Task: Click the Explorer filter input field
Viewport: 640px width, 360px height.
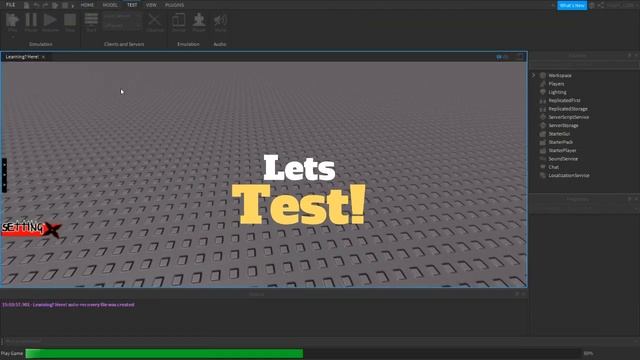Action: coord(584,64)
